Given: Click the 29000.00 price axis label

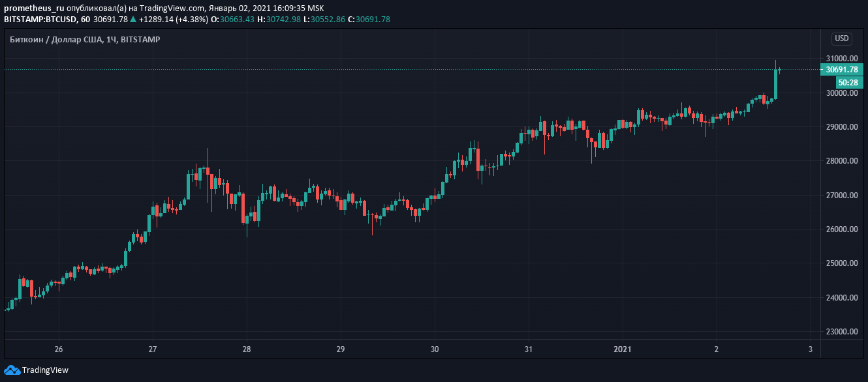Looking at the screenshot, I should [842, 127].
